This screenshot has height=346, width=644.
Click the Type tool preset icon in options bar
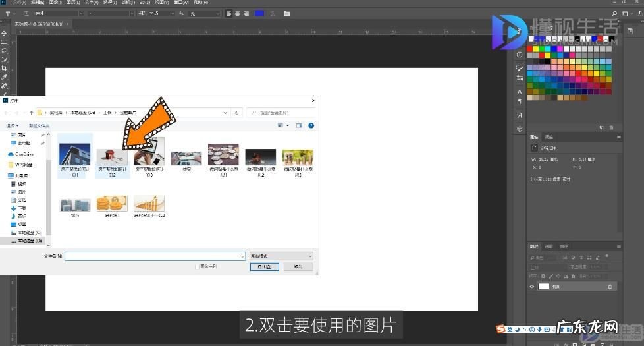click(x=8, y=14)
